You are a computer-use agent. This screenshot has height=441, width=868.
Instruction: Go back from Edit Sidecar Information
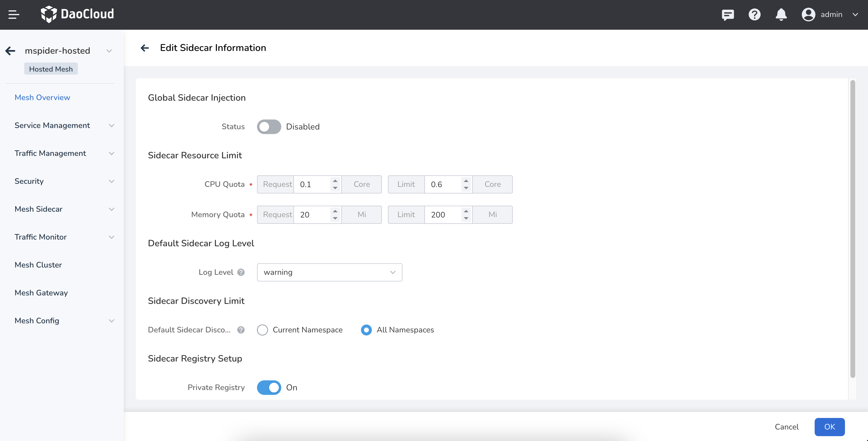click(x=145, y=48)
